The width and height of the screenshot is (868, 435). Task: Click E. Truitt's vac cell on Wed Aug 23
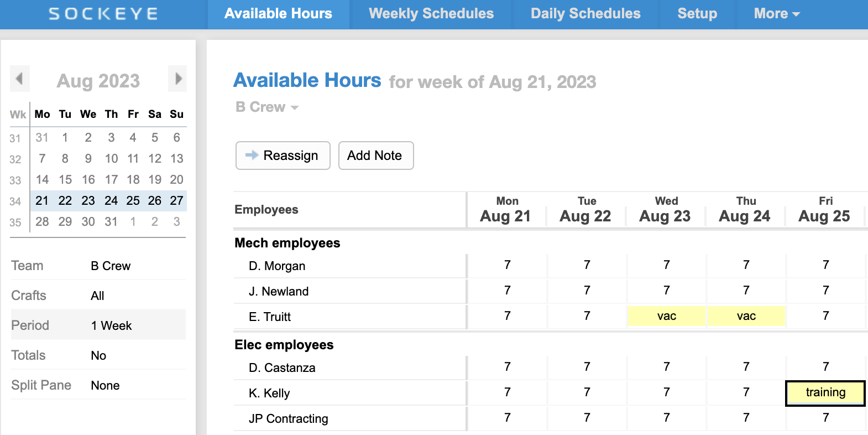tap(666, 316)
